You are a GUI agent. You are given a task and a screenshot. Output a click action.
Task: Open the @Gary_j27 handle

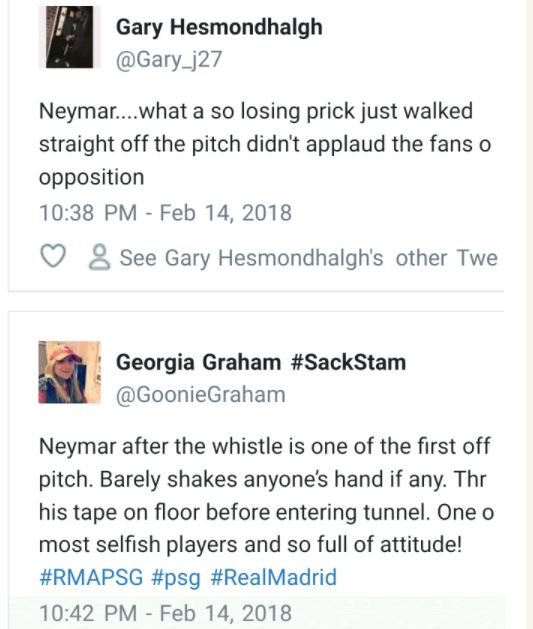pos(169,60)
